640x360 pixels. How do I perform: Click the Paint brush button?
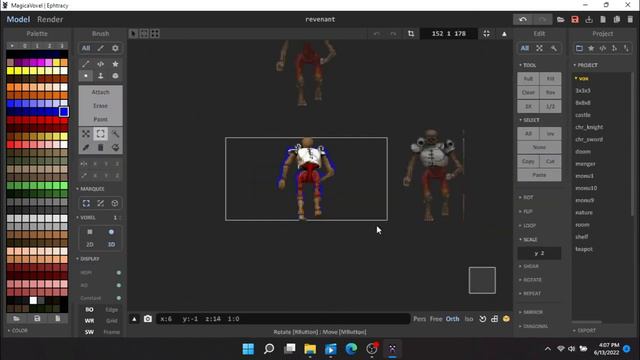[x=100, y=119]
